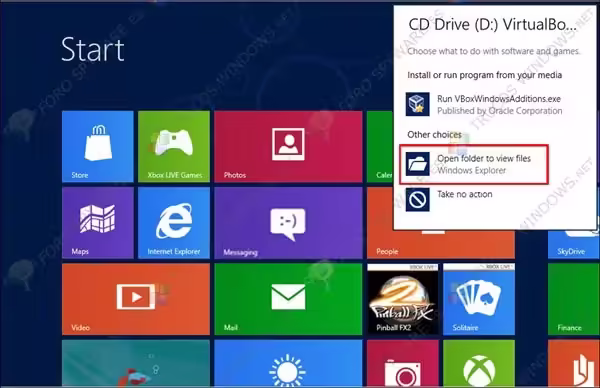The image size is (600, 388).
Task: Open the Video tile
Action: 136,299
